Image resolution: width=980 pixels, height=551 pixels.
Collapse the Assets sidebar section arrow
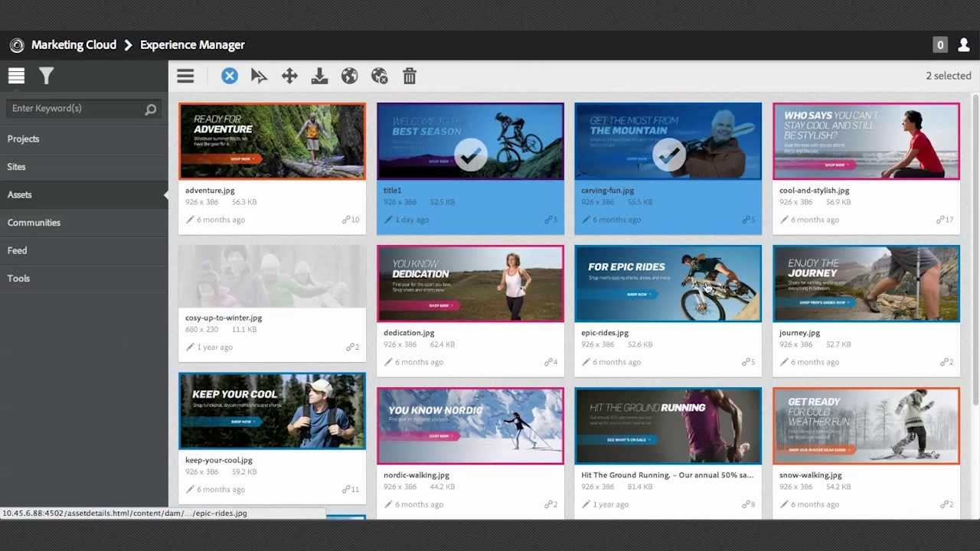pos(166,194)
